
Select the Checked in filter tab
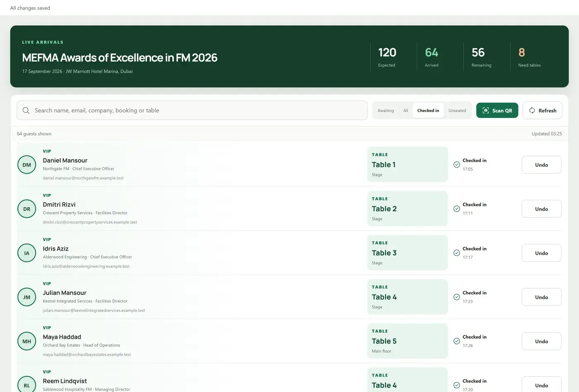click(x=428, y=110)
